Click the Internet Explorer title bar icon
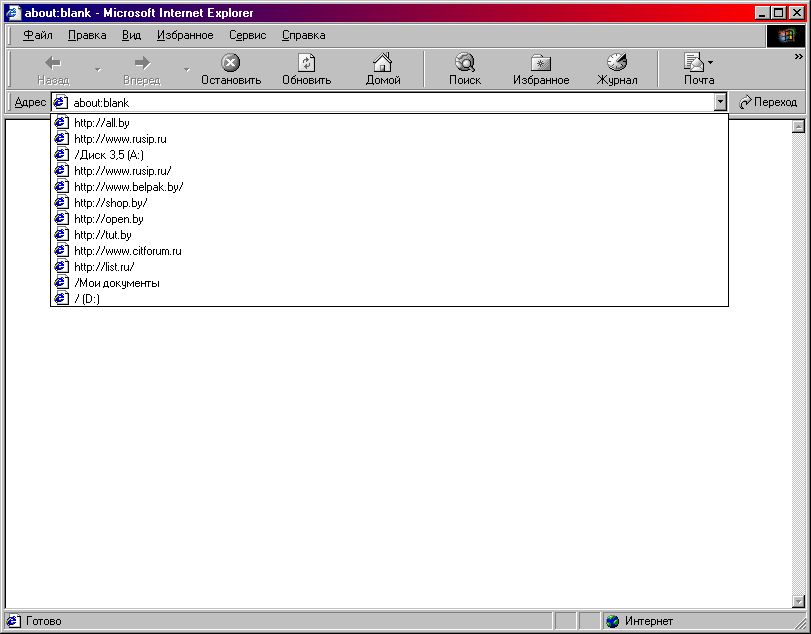 13,12
